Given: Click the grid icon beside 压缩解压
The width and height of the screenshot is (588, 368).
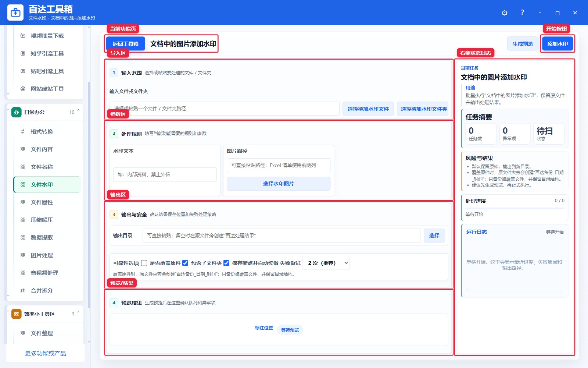Looking at the screenshot, I should point(23,220).
